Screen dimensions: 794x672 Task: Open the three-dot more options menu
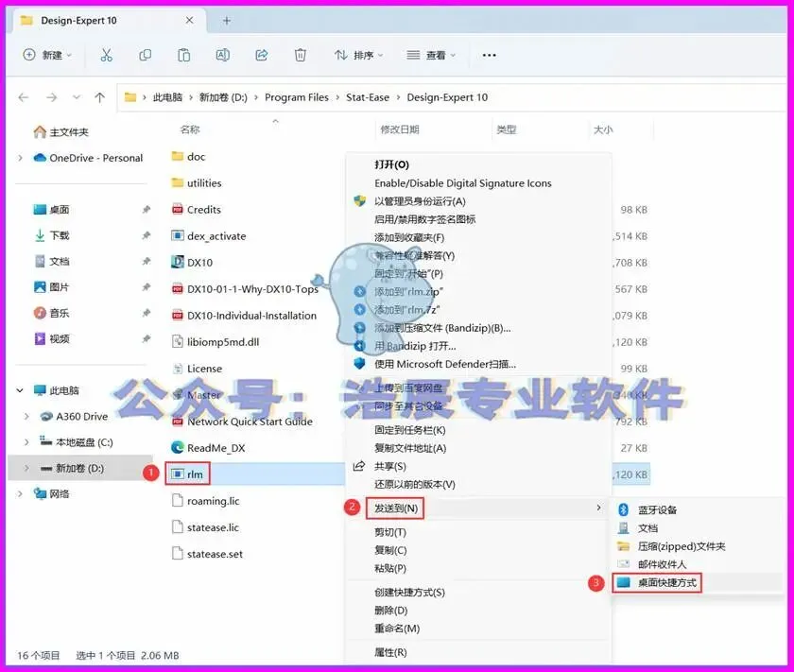pyautogui.click(x=490, y=55)
